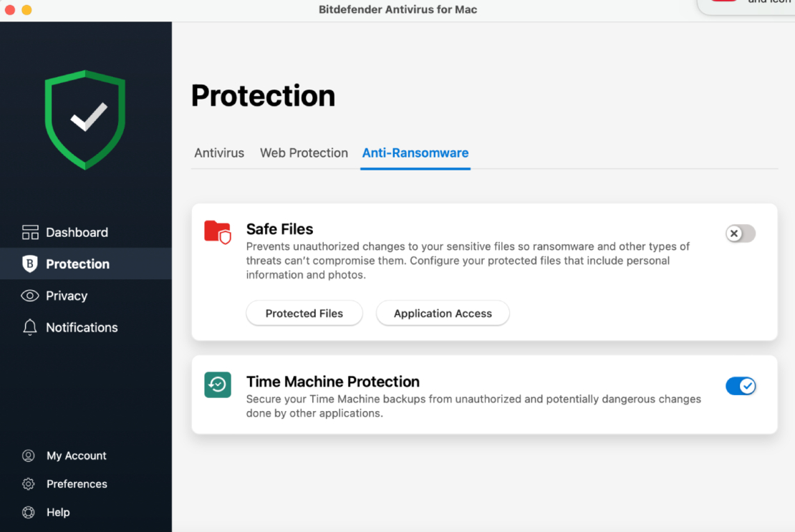Click the My Account person icon

click(x=28, y=455)
